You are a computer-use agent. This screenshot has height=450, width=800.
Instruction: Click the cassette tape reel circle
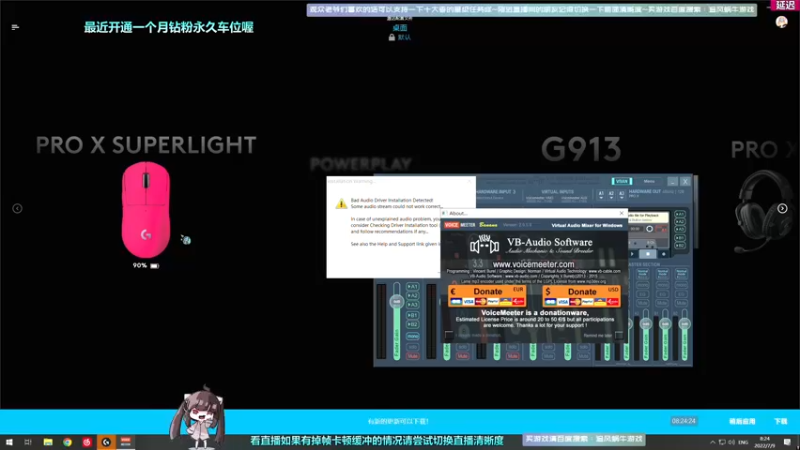click(x=649, y=229)
